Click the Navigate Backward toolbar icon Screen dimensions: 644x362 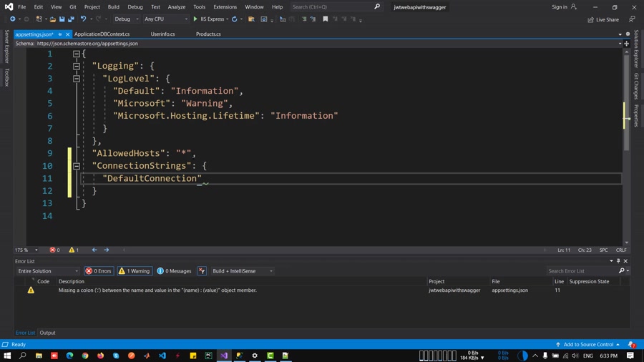(13, 19)
